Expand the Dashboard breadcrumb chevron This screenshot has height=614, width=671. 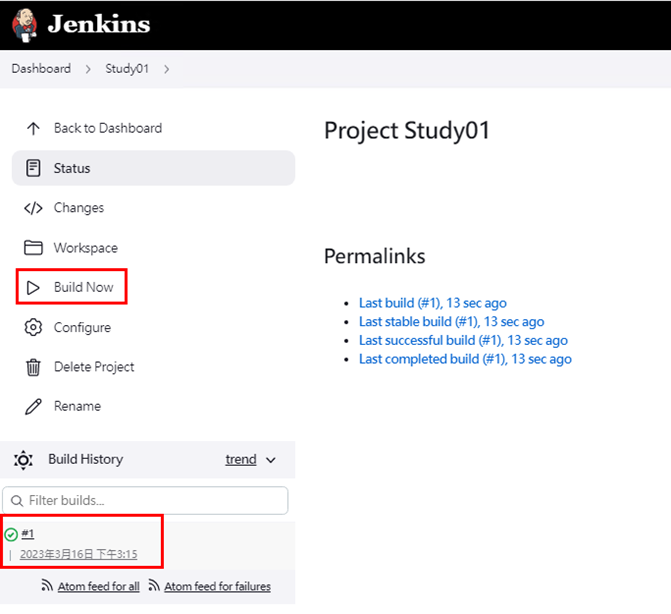pyautogui.click(x=88, y=69)
